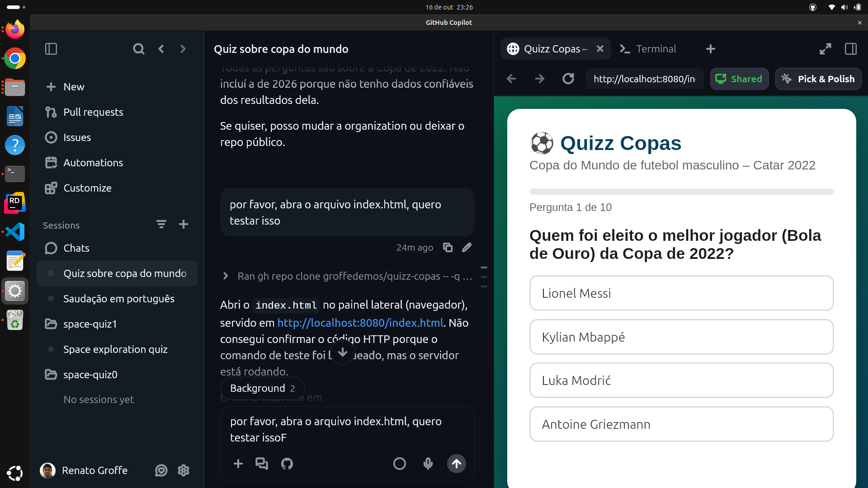
Task: Open the Space exploration quiz session
Action: 117,349
